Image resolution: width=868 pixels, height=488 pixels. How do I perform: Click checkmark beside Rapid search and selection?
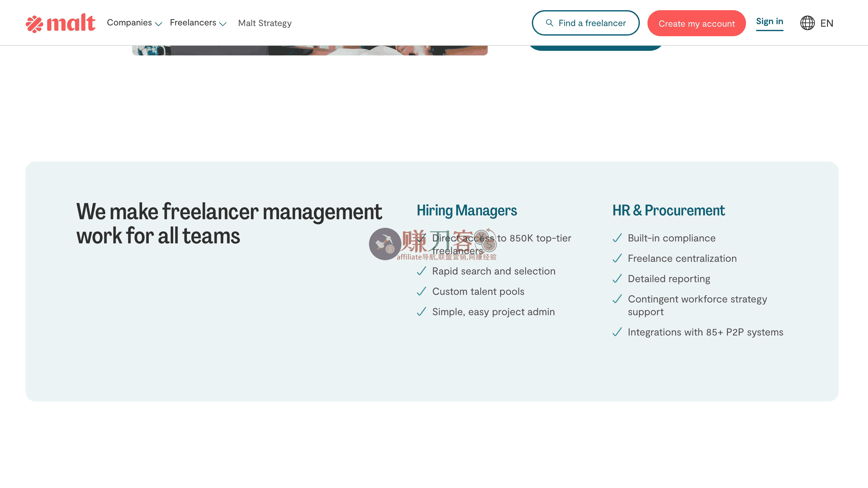point(421,271)
